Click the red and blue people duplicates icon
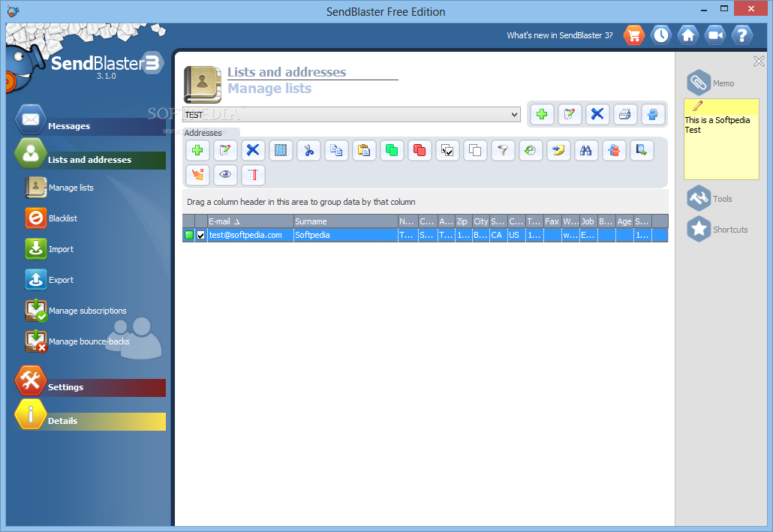 tap(614, 150)
